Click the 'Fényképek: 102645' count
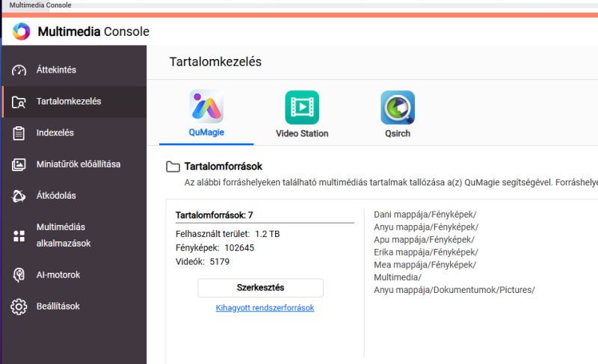Image resolution: width=598 pixels, height=364 pixels. pos(215,248)
